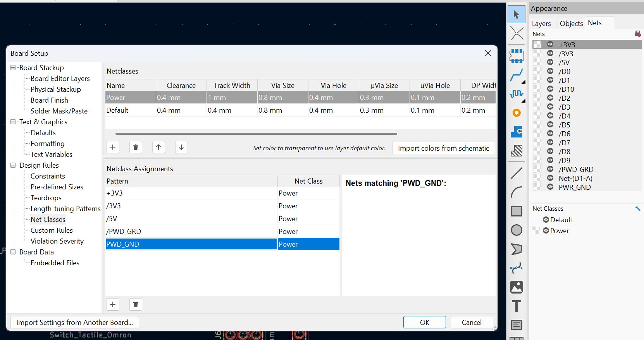Move the selected netclass down
Image resolution: width=644 pixels, height=340 pixels.
[x=181, y=147]
